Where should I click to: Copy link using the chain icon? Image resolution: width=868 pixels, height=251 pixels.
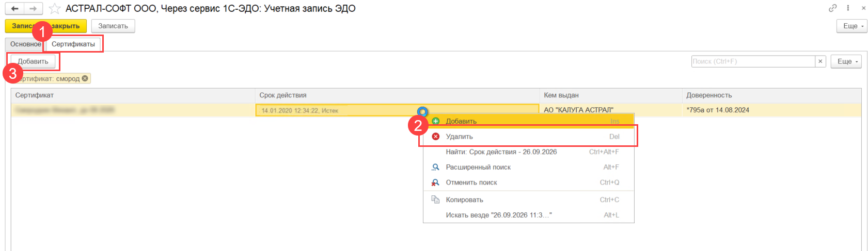pos(832,8)
